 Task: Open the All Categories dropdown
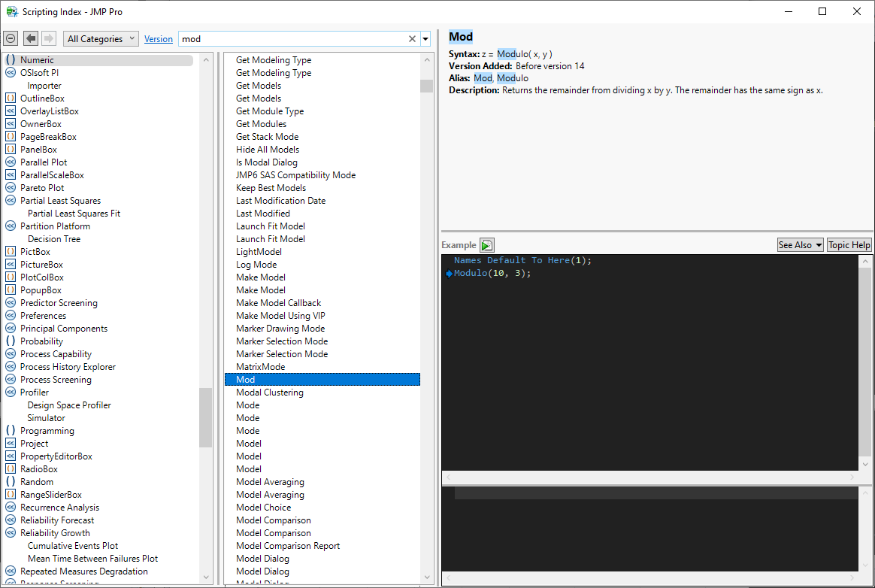pos(100,38)
